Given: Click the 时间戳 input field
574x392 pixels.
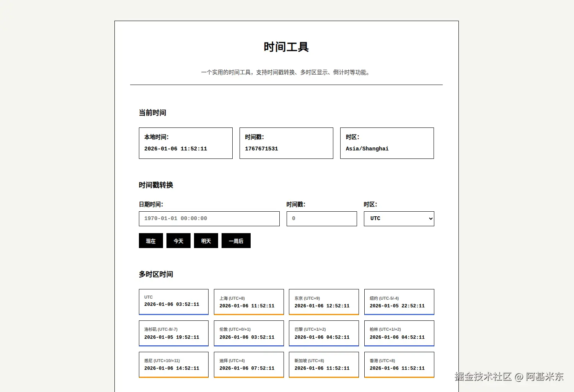Looking at the screenshot, I should (x=322, y=219).
